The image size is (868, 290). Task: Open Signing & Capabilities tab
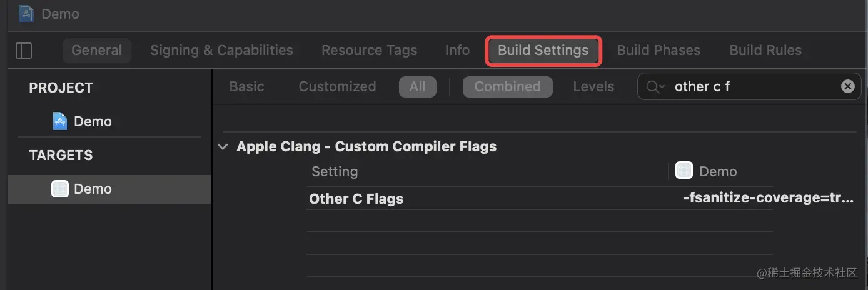[221, 51]
